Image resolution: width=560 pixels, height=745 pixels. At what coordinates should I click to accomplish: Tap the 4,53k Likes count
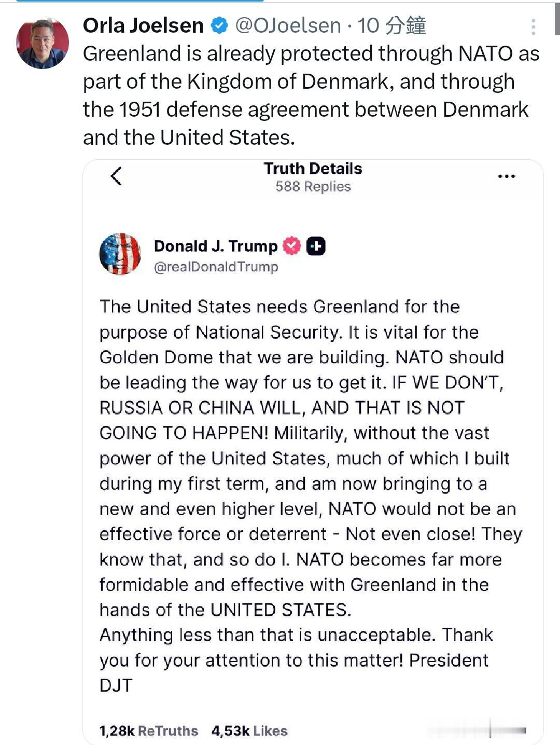pyautogui.click(x=249, y=731)
